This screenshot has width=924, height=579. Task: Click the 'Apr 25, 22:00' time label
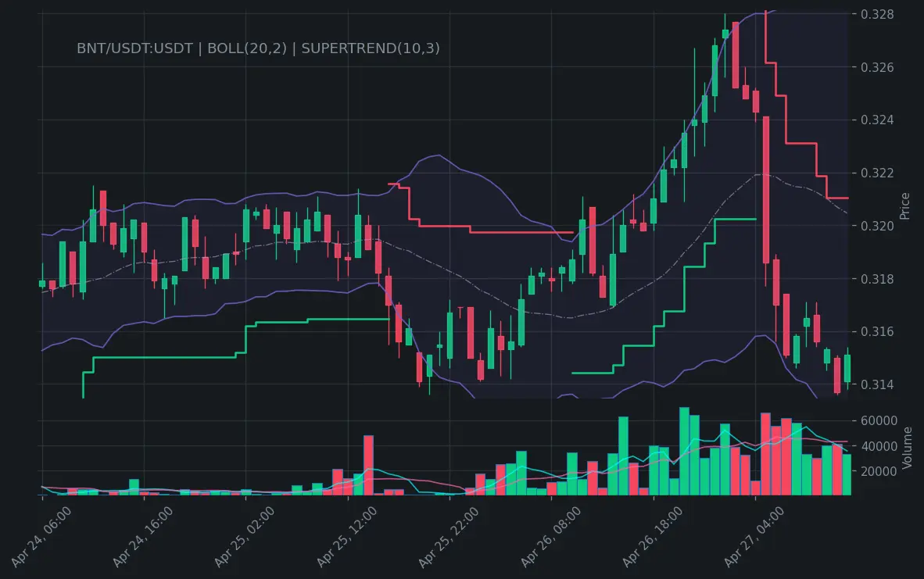tap(449, 537)
